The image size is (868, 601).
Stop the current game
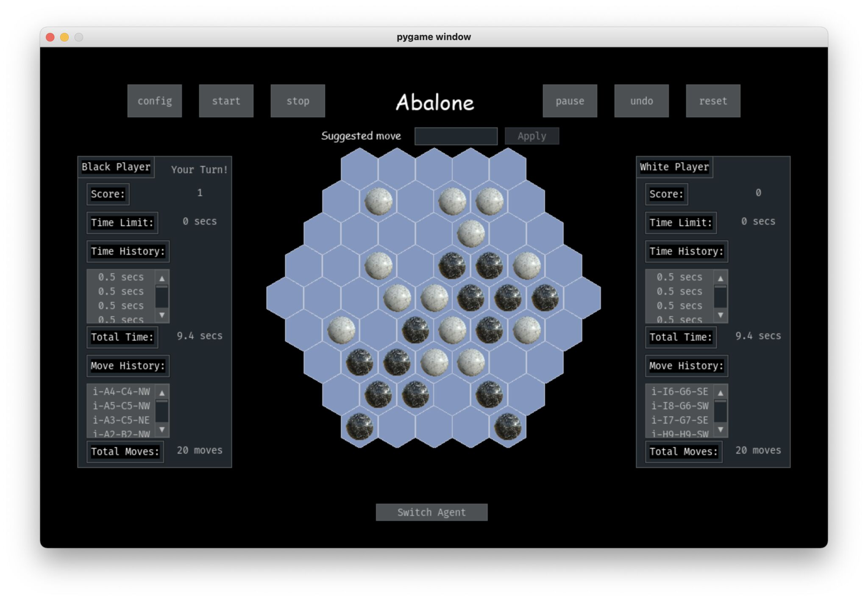(x=298, y=101)
